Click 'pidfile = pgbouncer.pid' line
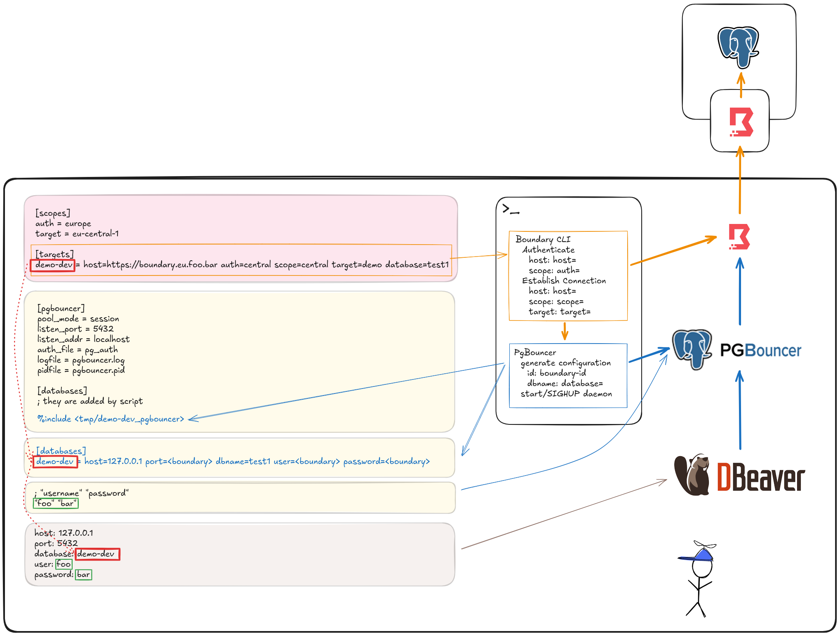Viewport: 840px width, 636px height. click(x=81, y=370)
